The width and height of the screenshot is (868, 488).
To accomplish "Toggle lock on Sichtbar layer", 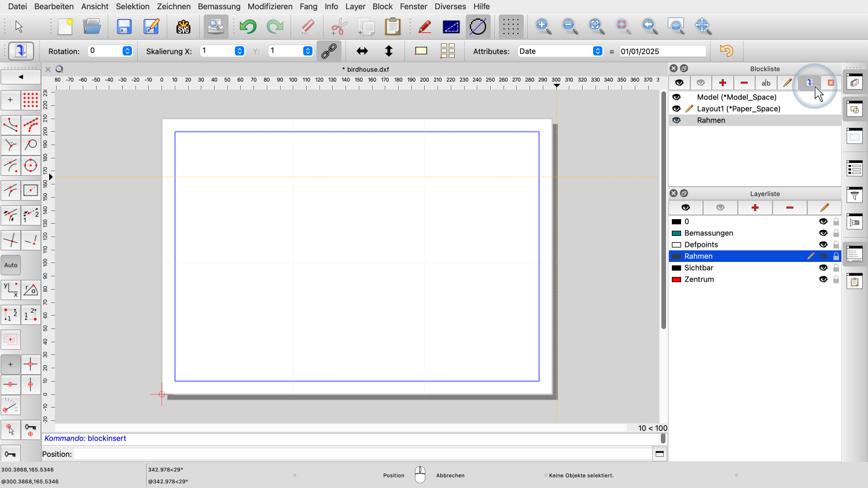I will pos(836,268).
